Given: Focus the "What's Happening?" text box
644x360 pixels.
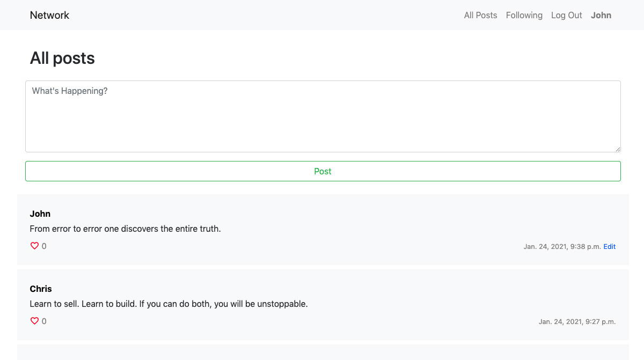Looking at the screenshot, I should pos(323,116).
